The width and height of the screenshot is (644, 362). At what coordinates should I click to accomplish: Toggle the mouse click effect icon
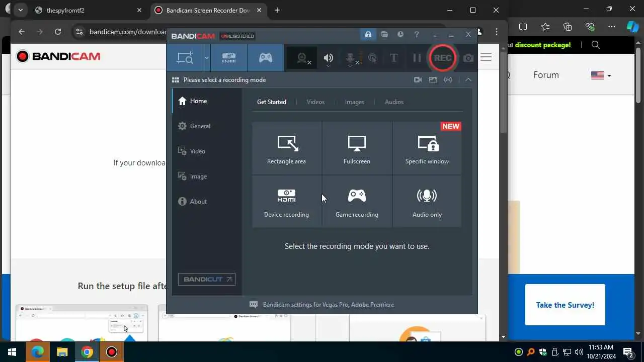point(373,58)
